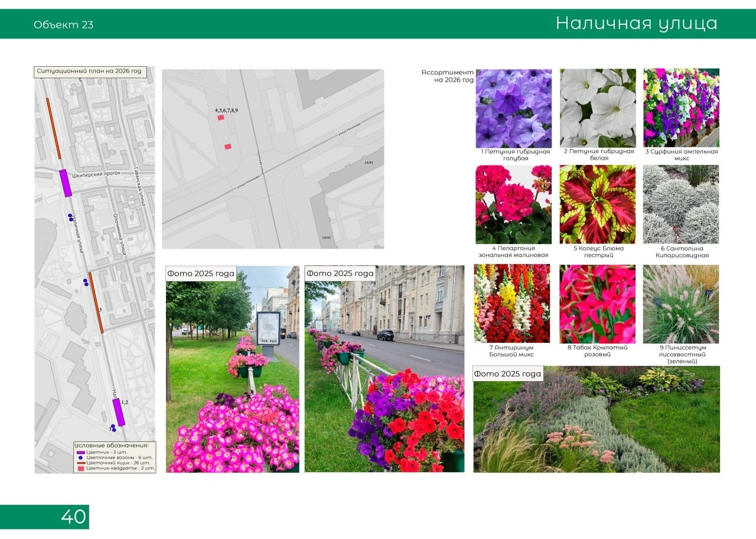Open the Колеус Блюма пестрый thumbnail
This screenshot has height=539, width=756.
(598, 204)
